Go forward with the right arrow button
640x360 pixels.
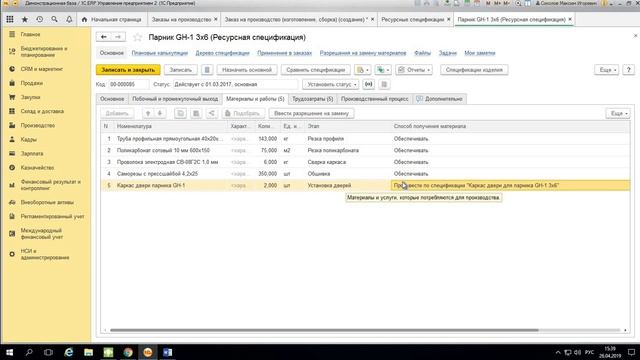(x=118, y=37)
